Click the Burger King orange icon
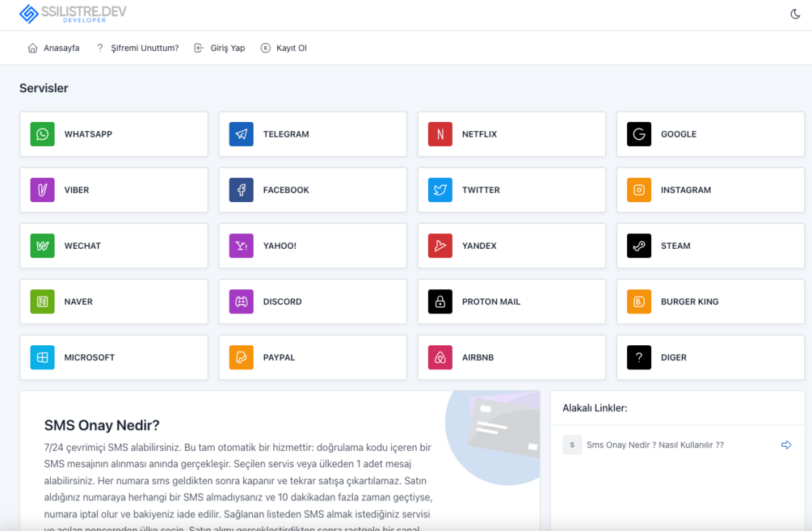 [x=639, y=301]
